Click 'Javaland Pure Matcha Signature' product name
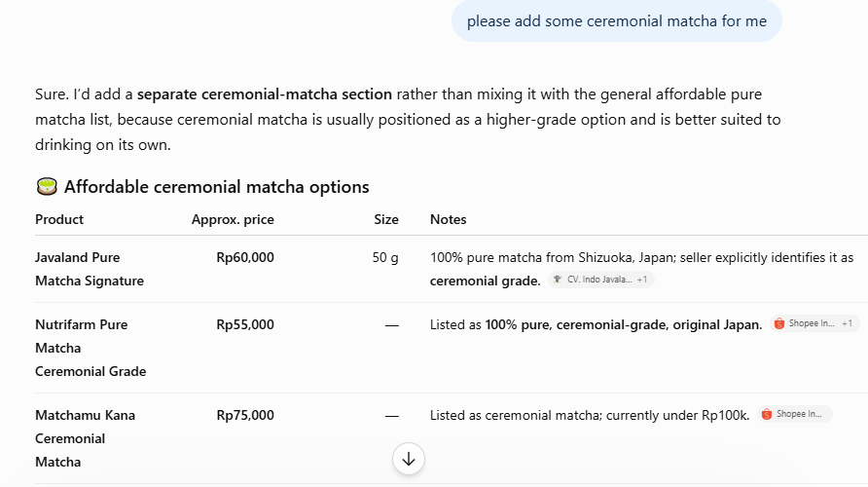The width and height of the screenshot is (868, 487). pos(90,269)
